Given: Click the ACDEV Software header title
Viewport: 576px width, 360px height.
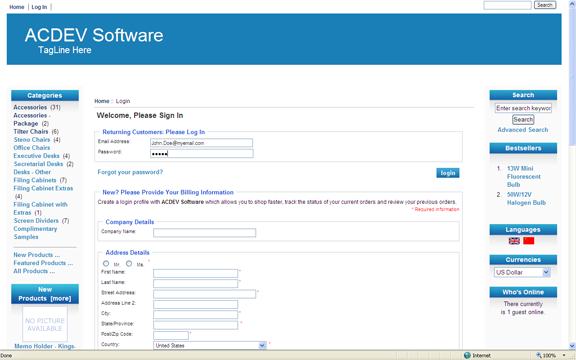Looking at the screenshot, I should coord(94,35).
